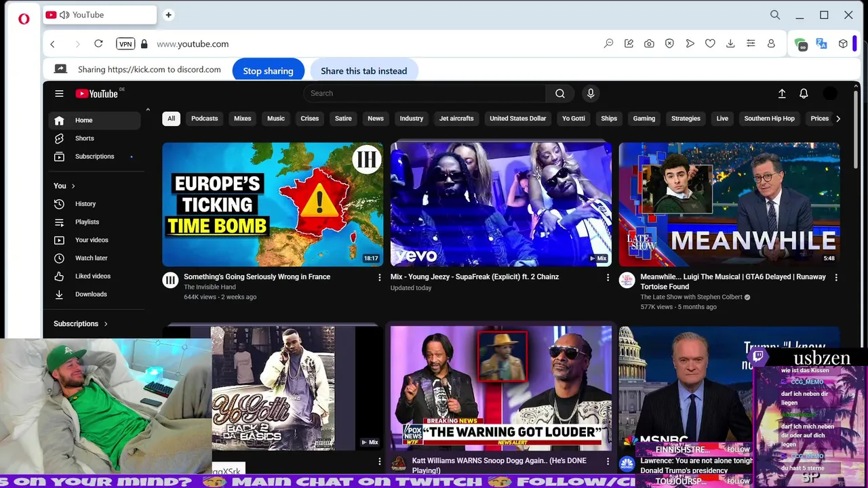Open the YouTube account avatar menu

click(830, 94)
